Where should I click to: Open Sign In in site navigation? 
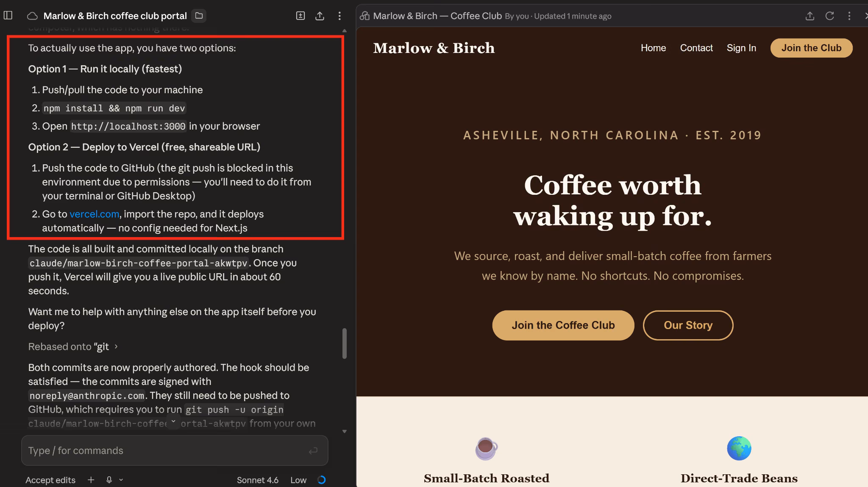point(741,48)
